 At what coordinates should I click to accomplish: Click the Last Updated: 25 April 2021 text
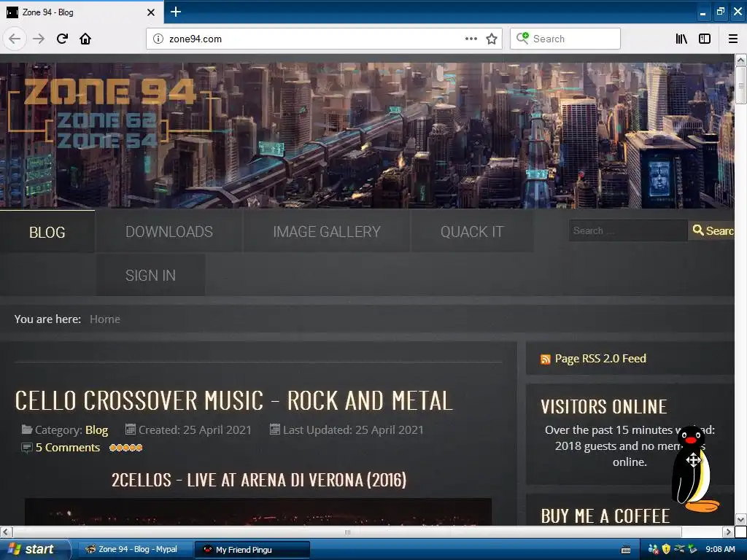[x=353, y=430]
